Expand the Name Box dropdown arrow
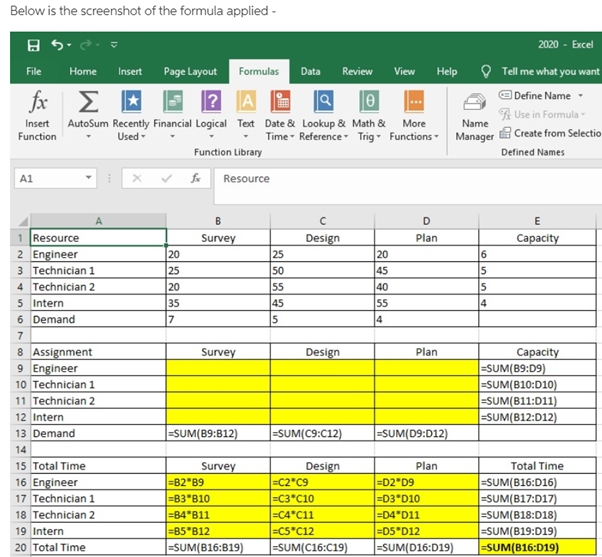Viewport: 602px width, 557px height. click(x=90, y=178)
